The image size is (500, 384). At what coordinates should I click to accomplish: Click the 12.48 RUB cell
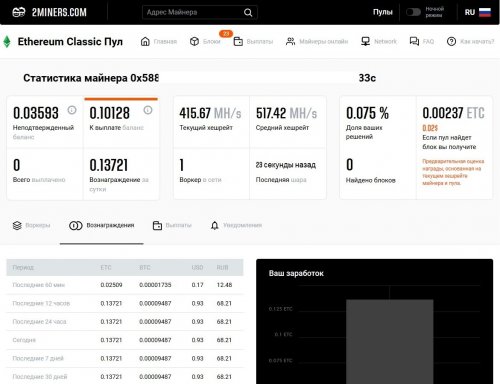click(224, 285)
